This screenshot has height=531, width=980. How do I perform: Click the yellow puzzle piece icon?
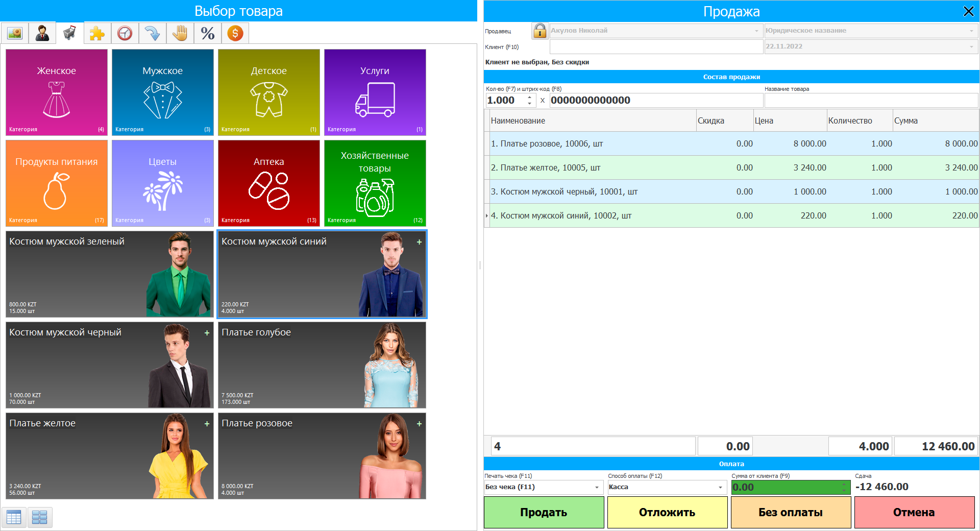(97, 34)
